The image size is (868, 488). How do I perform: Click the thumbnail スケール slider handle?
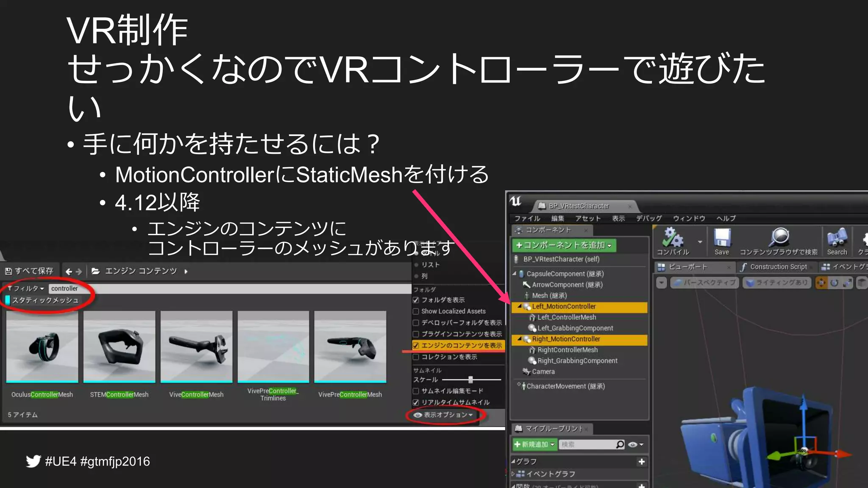click(x=470, y=380)
